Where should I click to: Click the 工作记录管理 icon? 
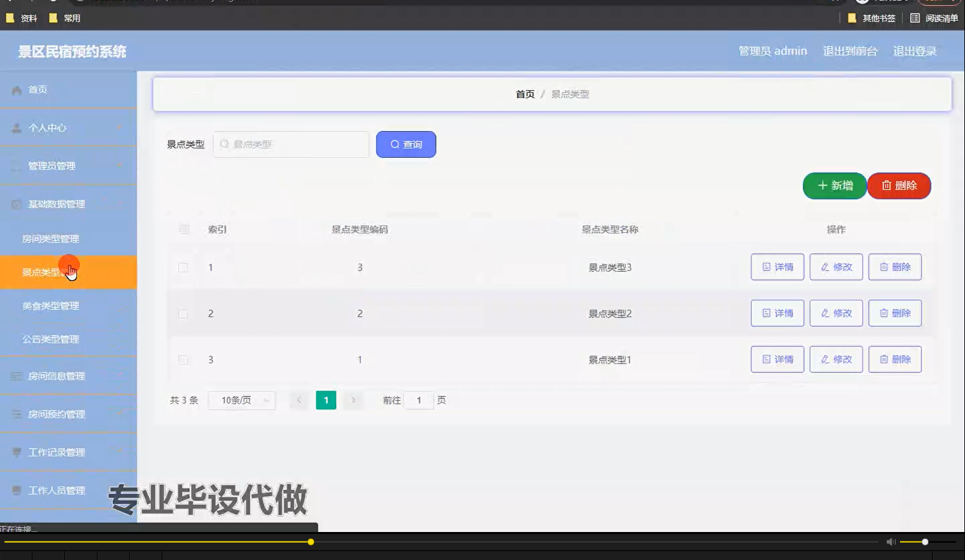tap(16, 452)
